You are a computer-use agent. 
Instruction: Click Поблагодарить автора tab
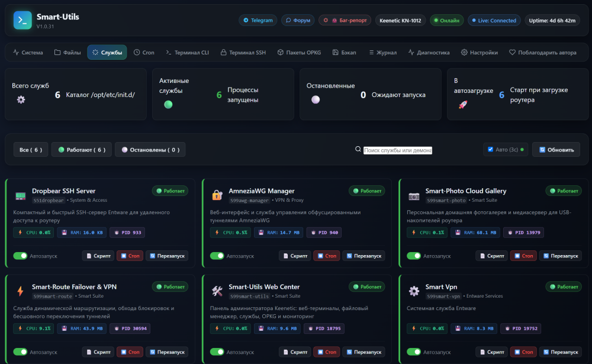543,53
